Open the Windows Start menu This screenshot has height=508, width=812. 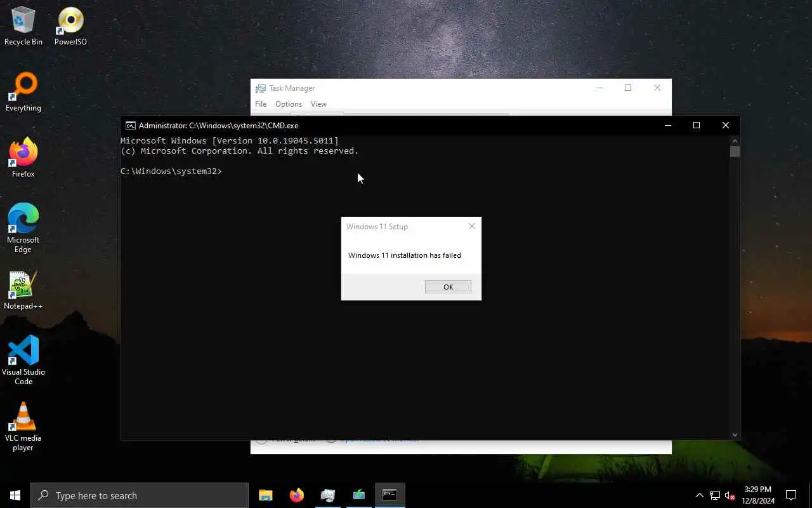click(x=15, y=495)
